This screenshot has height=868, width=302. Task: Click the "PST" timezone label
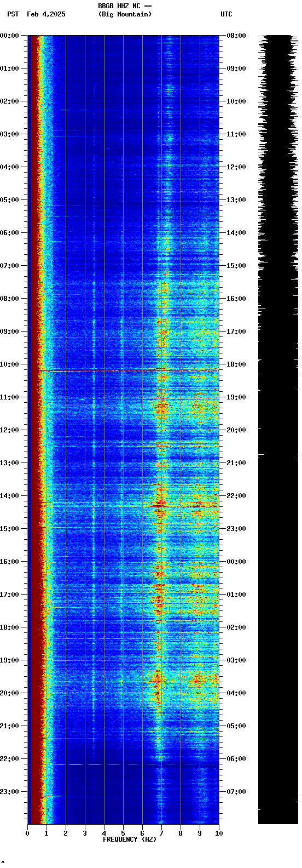click(x=13, y=14)
